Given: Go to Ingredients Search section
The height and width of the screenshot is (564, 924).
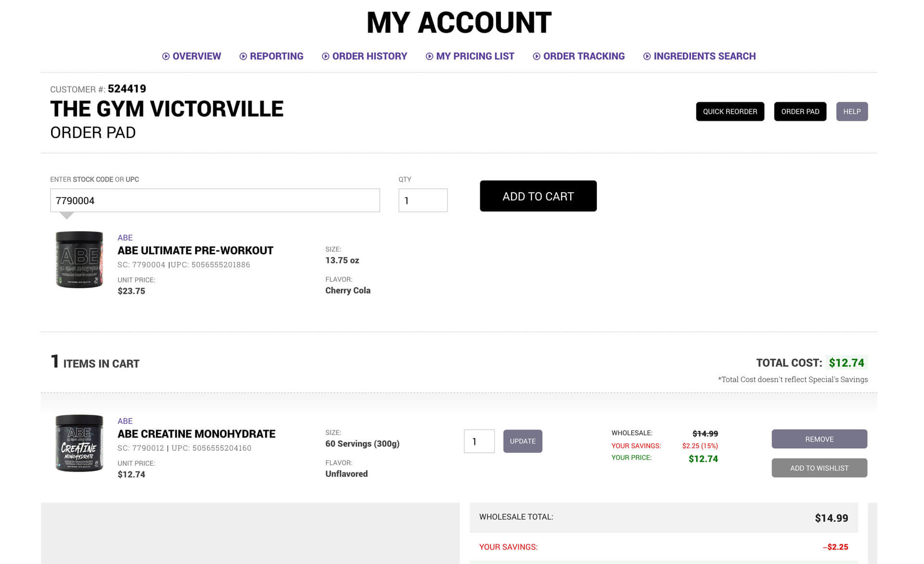Looking at the screenshot, I should click(x=704, y=56).
